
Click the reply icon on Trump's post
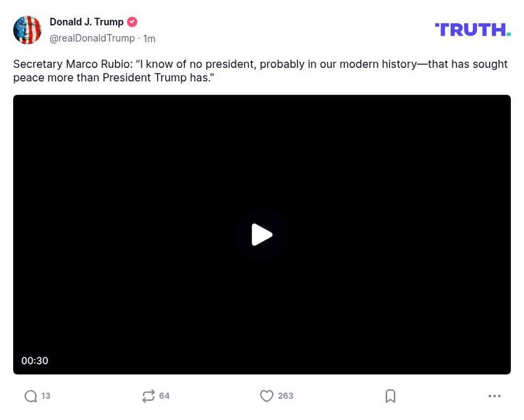tap(29, 396)
